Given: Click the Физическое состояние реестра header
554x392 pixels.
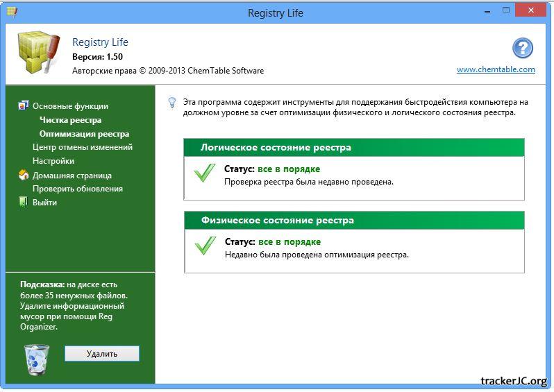Looking at the screenshot, I should (354, 220).
